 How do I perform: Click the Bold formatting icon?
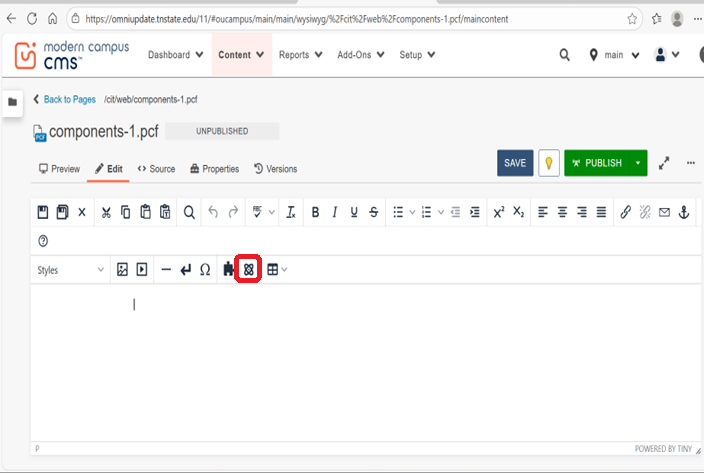(x=316, y=212)
